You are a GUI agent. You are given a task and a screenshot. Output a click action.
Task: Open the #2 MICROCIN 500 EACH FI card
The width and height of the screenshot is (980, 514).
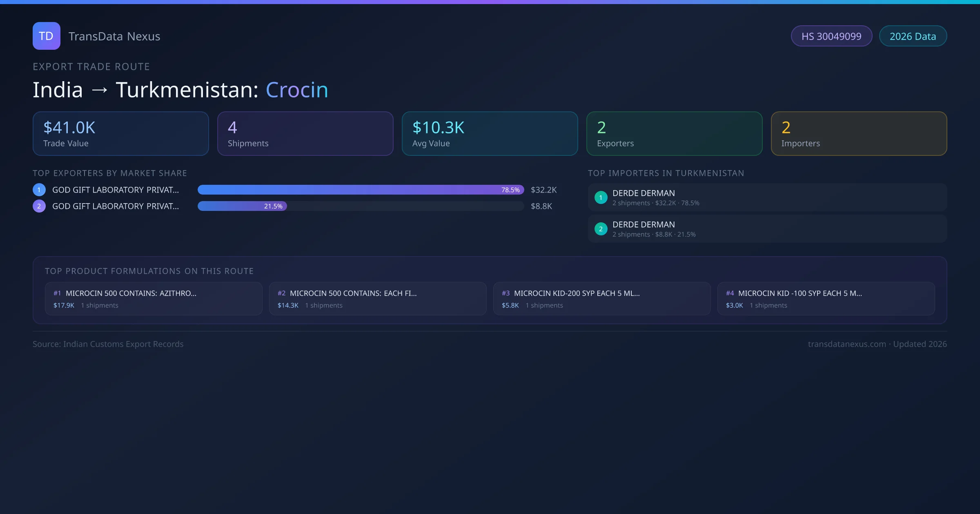[377, 299]
